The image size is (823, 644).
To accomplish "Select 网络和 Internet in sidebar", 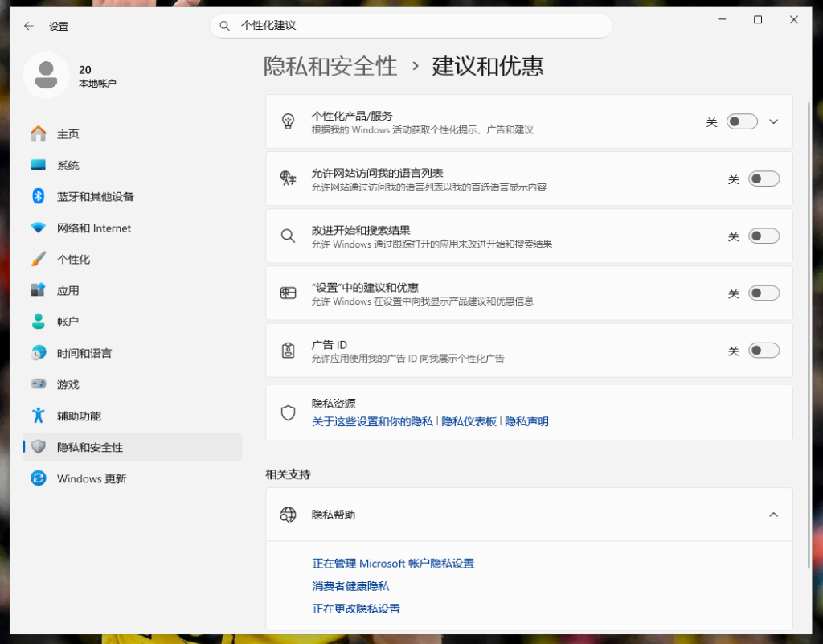I will (133, 228).
